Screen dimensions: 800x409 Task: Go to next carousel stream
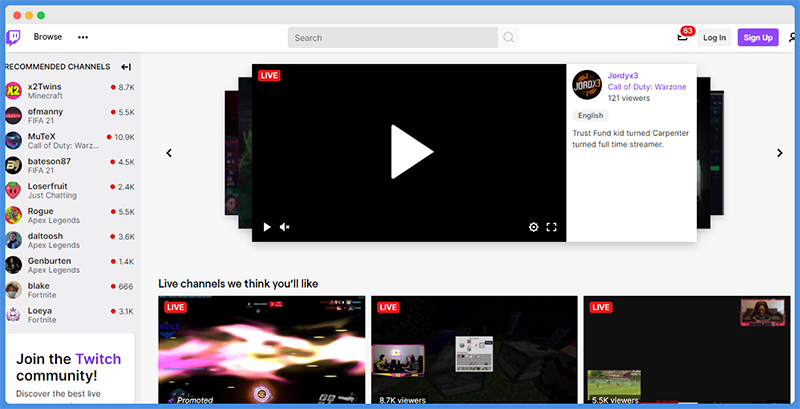[779, 153]
